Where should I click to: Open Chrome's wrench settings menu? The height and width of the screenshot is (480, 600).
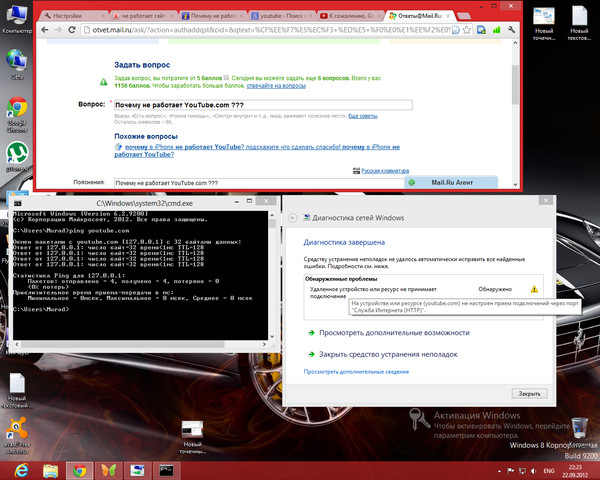click(511, 30)
